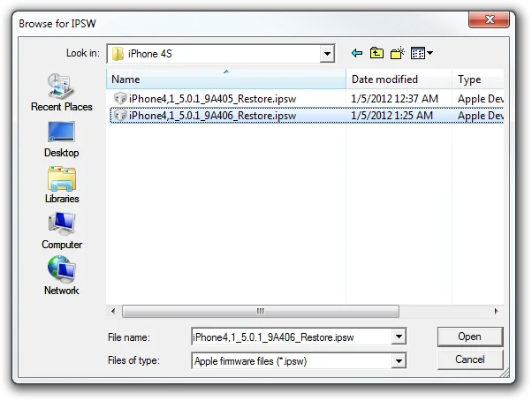532x401 pixels.
Task: Click the File name text field
Action: click(x=292, y=337)
